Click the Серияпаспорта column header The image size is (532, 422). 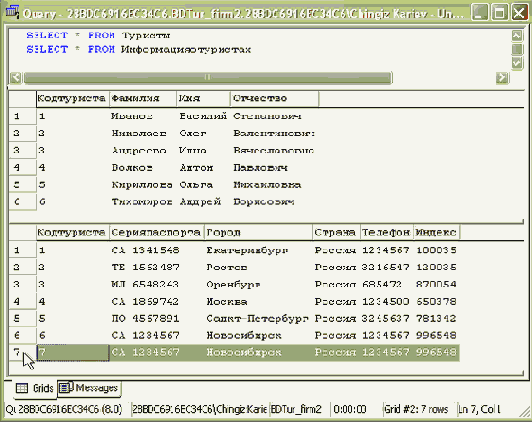[157, 233]
